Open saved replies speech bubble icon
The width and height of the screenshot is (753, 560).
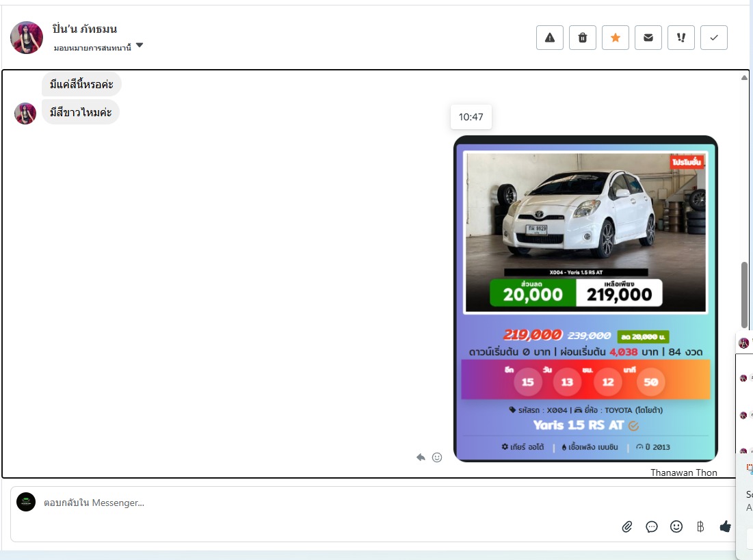[x=652, y=526]
